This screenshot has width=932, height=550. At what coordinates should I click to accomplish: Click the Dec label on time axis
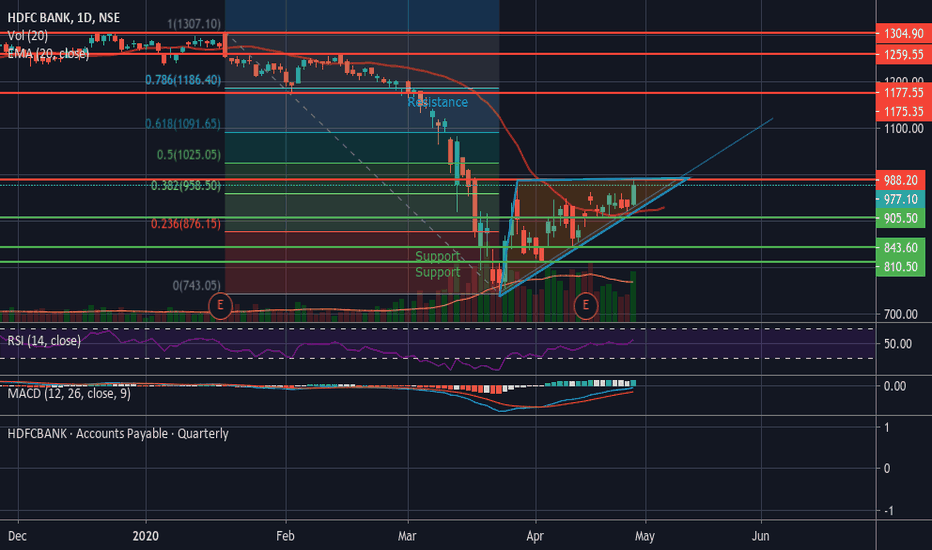[x=17, y=536]
